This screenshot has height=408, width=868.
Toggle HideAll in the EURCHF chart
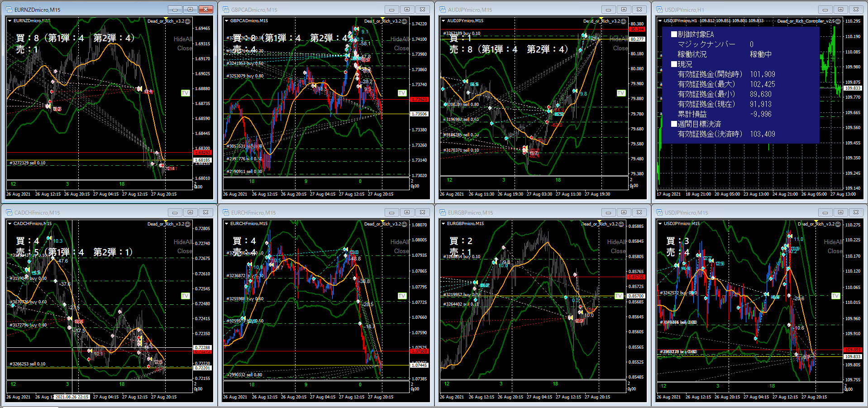click(x=400, y=242)
